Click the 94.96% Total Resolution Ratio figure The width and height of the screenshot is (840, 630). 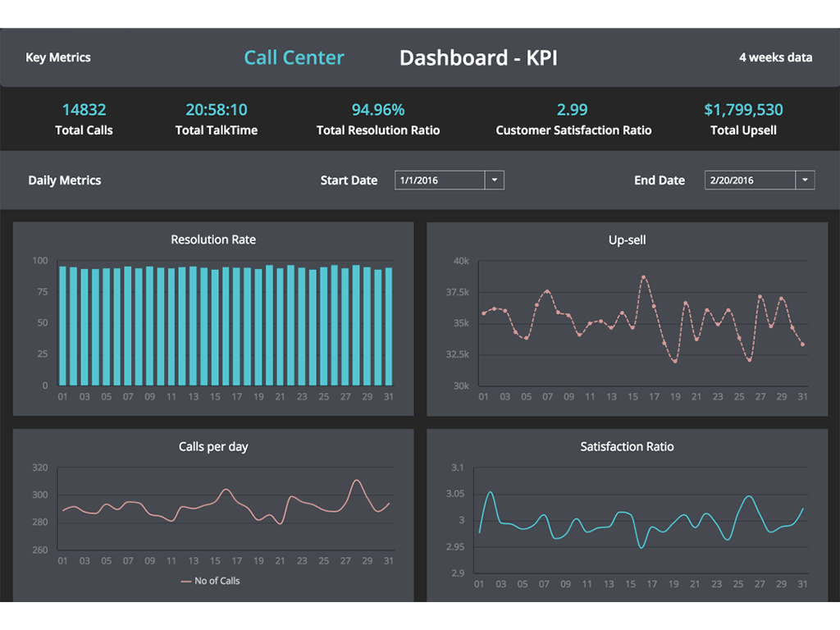[378, 110]
